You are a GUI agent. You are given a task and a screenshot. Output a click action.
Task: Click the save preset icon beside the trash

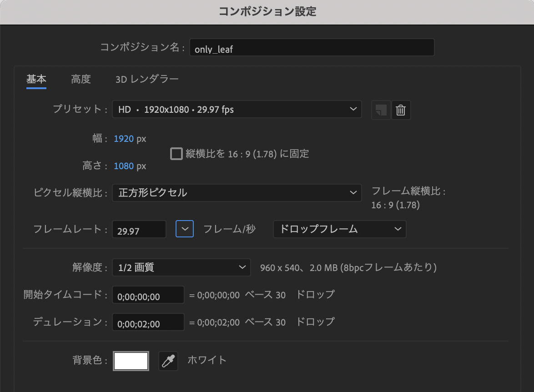pos(380,110)
